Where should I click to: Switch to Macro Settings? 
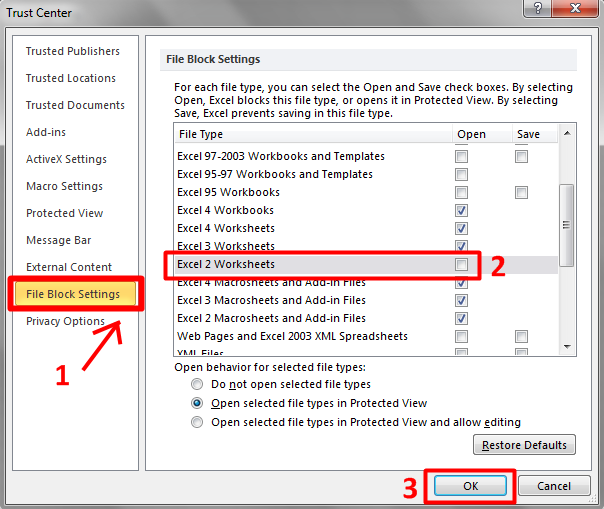[x=64, y=186]
